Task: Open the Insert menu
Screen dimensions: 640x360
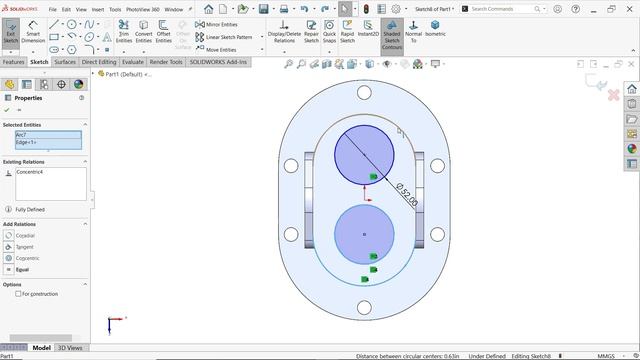Action: (98, 9)
